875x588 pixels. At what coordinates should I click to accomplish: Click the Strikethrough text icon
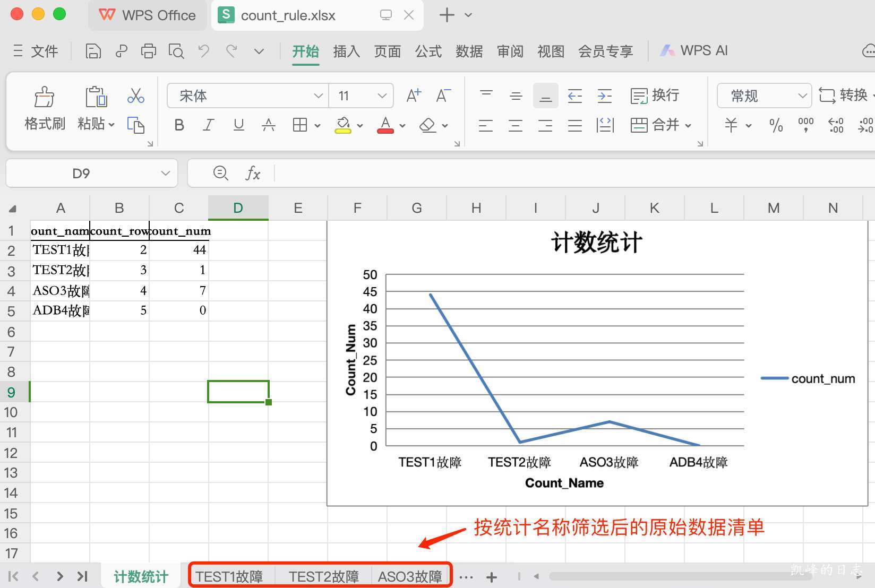pos(269,125)
